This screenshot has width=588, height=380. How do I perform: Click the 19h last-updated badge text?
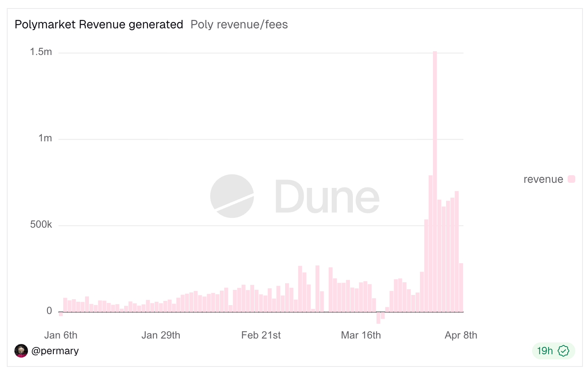545,351
